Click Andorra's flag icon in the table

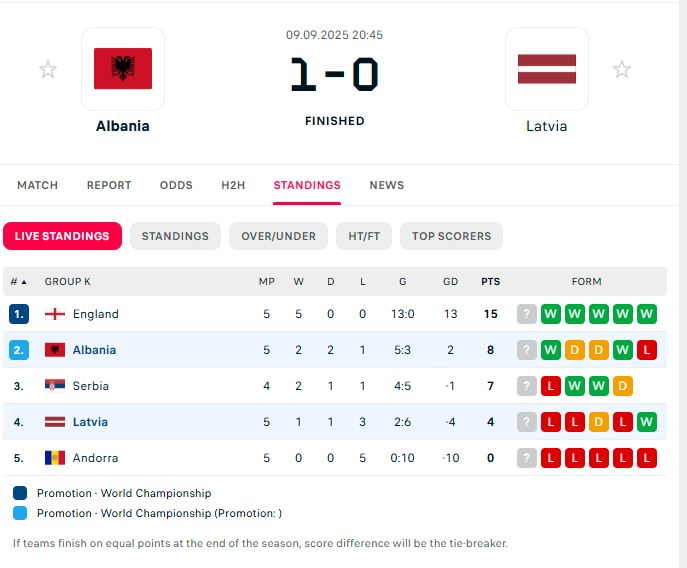point(55,458)
